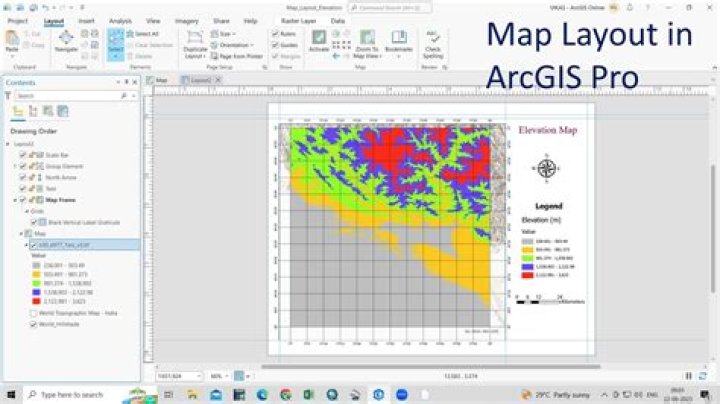720x404 pixels.
Task: Toggle Scale Bar visibility checkbox
Action: (x=22, y=155)
